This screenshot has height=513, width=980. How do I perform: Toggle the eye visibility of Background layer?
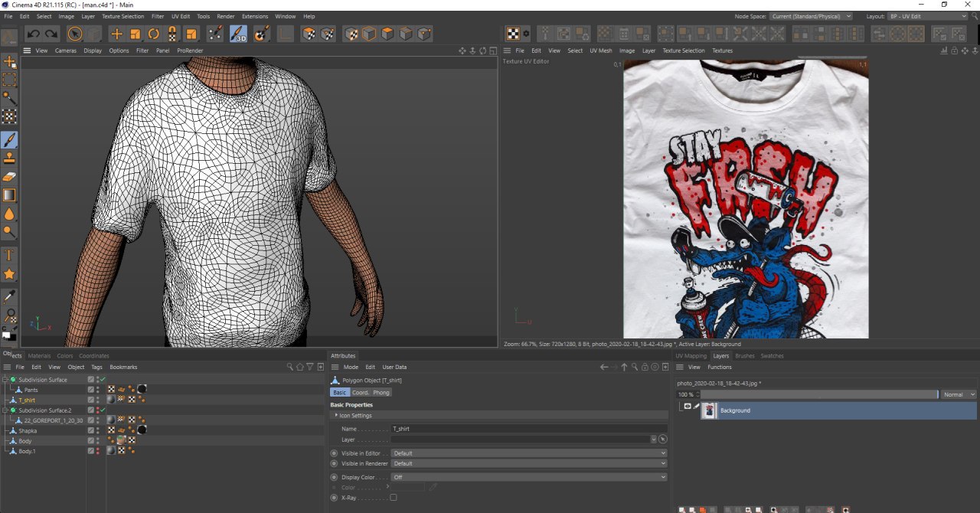(687, 407)
